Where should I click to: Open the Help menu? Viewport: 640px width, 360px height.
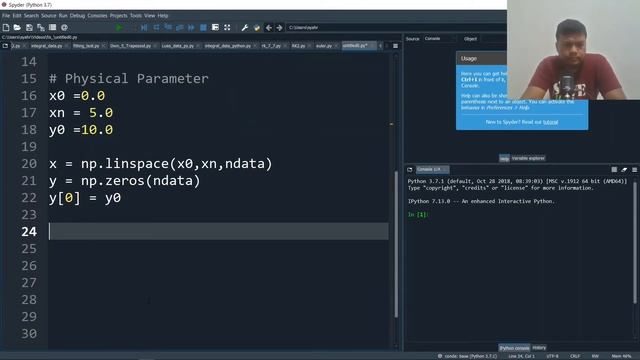[163, 16]
